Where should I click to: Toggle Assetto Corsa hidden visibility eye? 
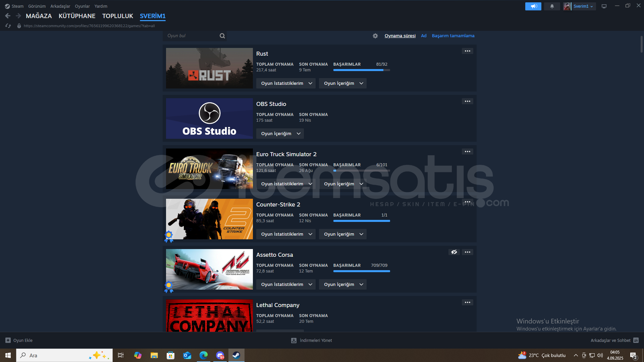point(454,252)
